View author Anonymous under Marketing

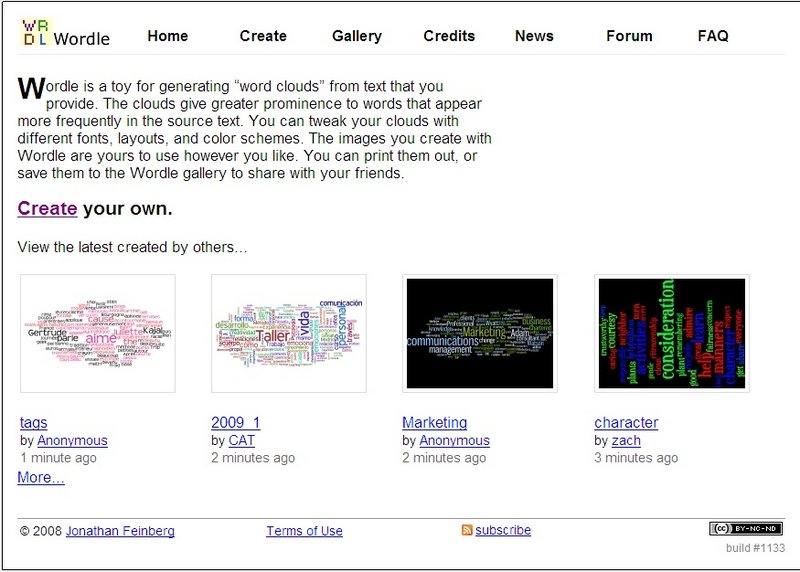coord(454,440)
